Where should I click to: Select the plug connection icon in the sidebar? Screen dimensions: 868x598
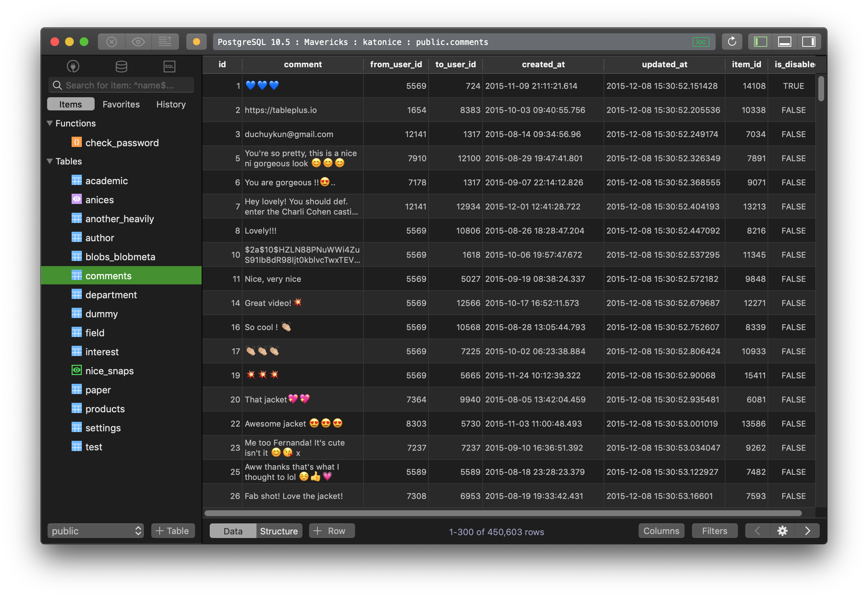coord(73,66)
